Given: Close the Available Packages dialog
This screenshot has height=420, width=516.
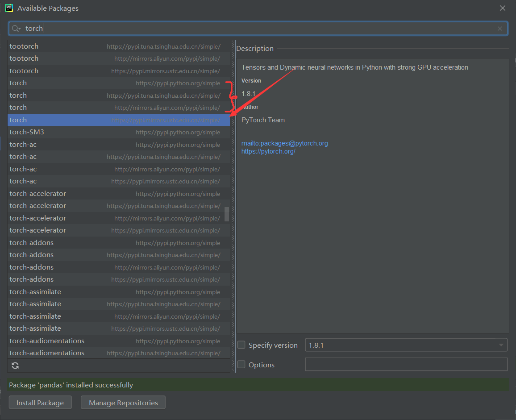Looking at the screenshot, I should tap(503, 8).
